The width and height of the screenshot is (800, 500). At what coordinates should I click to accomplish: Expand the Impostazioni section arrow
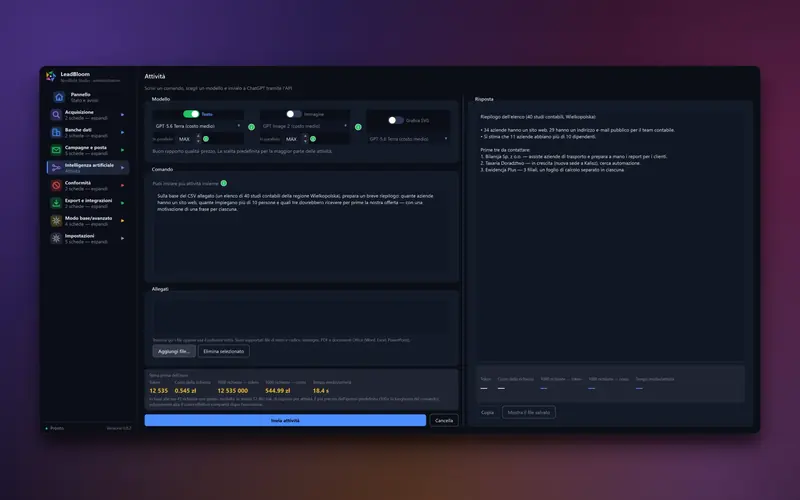(x=122, y=238)
